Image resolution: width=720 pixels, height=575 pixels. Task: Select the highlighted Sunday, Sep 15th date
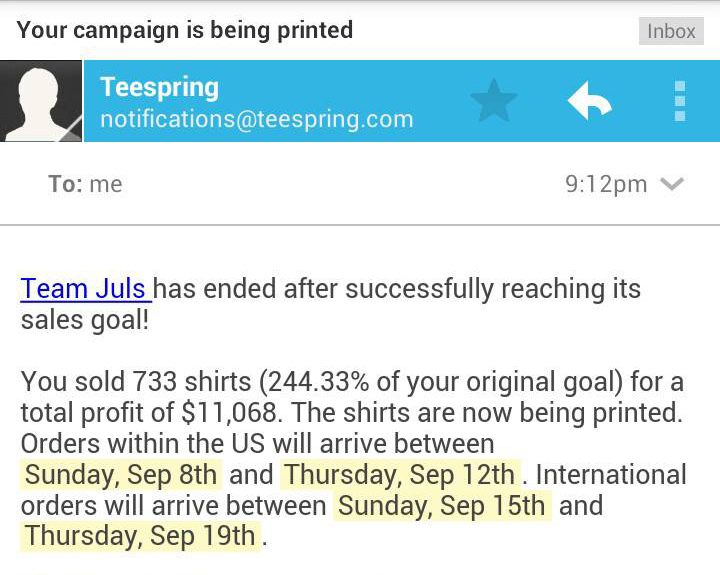point(442,505)
